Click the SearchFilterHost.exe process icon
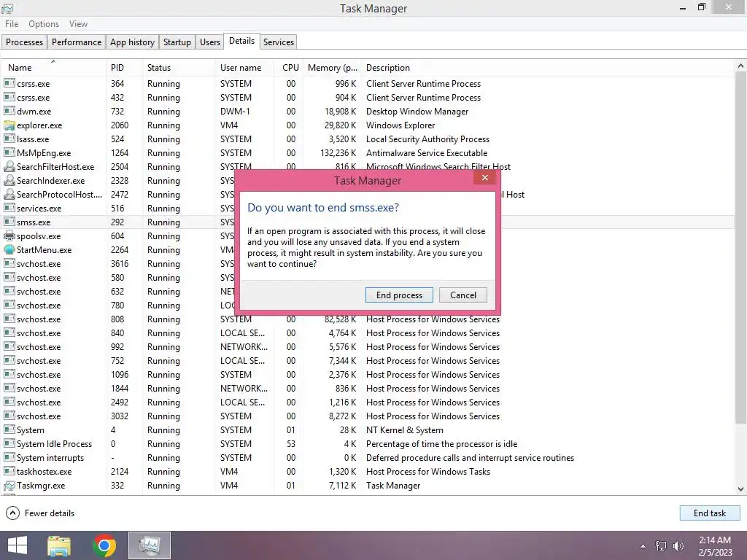Screen dimensions: 747x560 (9, 167)
